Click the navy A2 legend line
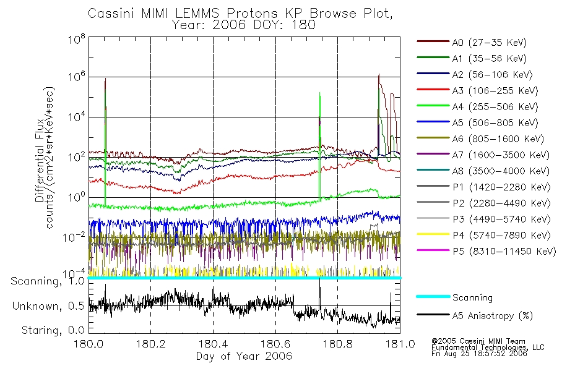This screenshot has width=588, height=371. click(x=433, y=74)
